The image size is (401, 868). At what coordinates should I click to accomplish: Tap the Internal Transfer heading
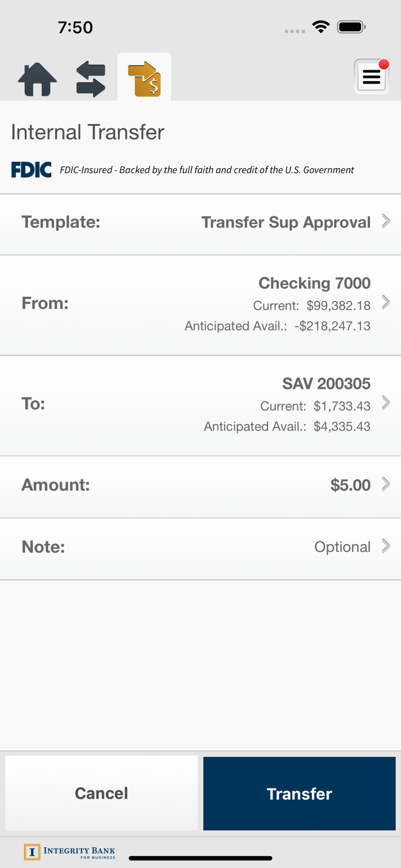[x=87, y=132]
